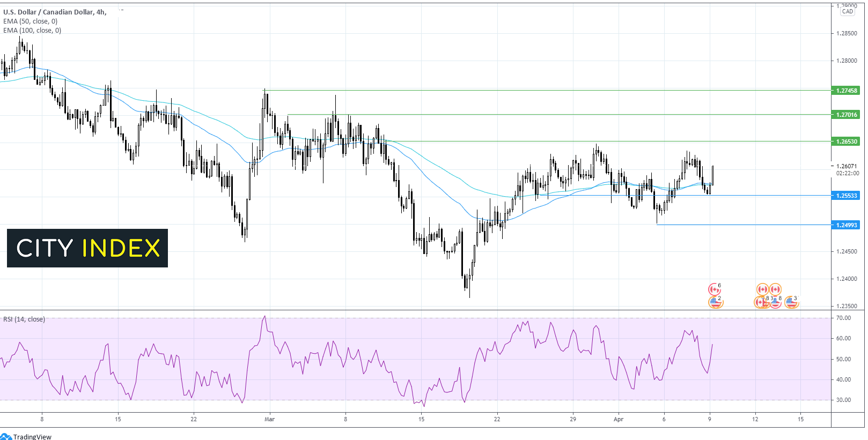Click the RSI (14, close) indicator label
The width and height of the screenshot is (868, 440).
click(x=24, y=319)
